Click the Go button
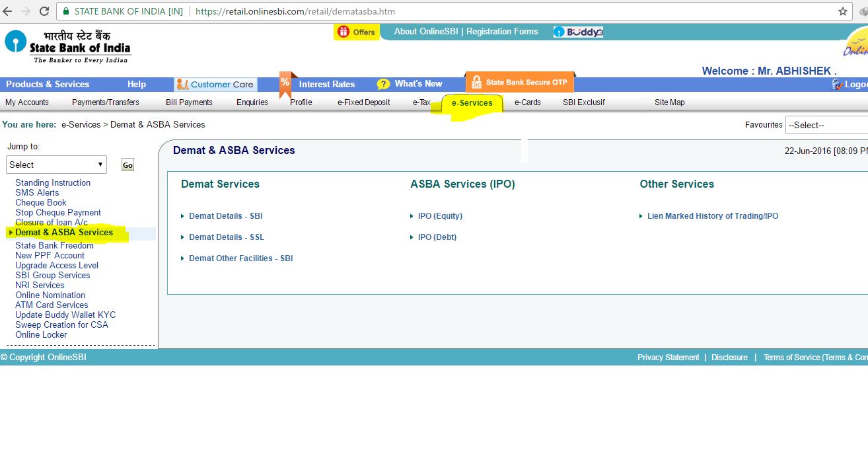 (x=127, y=165)
